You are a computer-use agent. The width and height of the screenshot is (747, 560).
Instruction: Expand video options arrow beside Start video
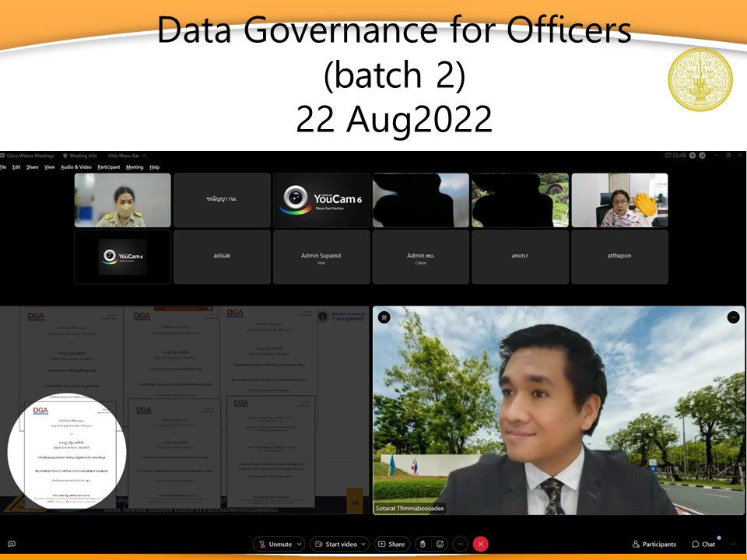(x=363, y=544)
